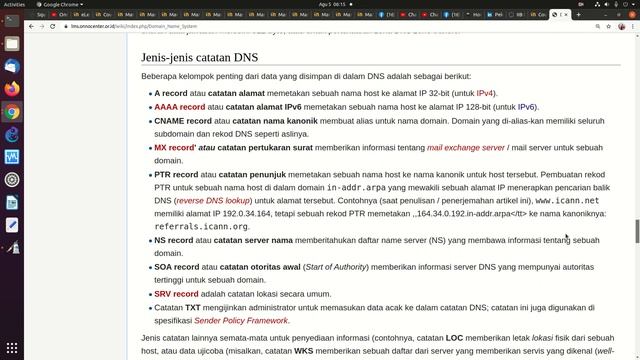Open the MX record link
640x360 pixels.
tap(174, 148)
